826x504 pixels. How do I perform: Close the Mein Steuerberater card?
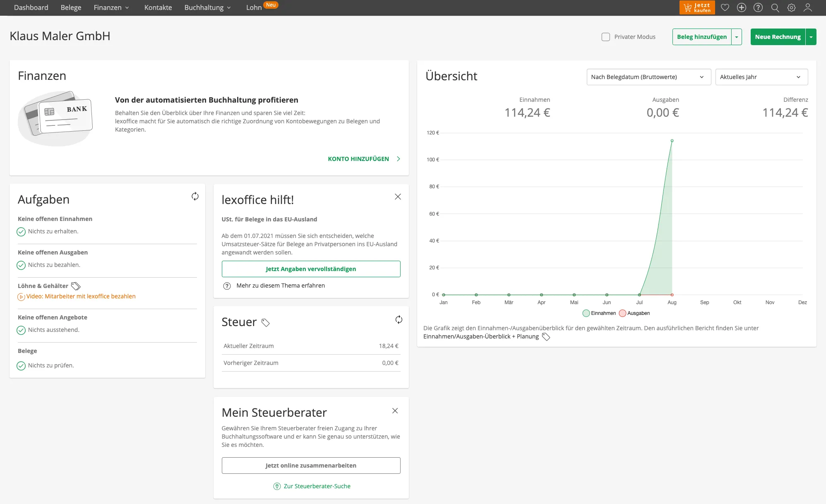pyautogui.click(x=395, y=410)
